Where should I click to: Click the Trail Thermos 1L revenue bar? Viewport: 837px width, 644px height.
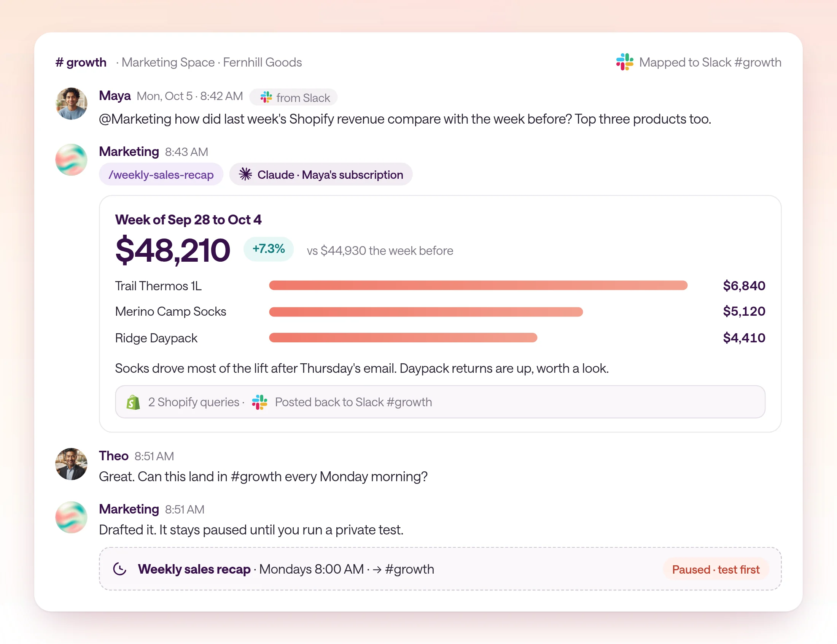[478, 285]
